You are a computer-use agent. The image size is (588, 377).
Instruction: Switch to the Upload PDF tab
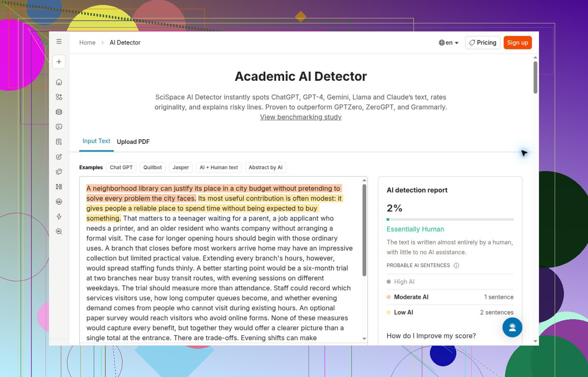[x=133, y=142]
